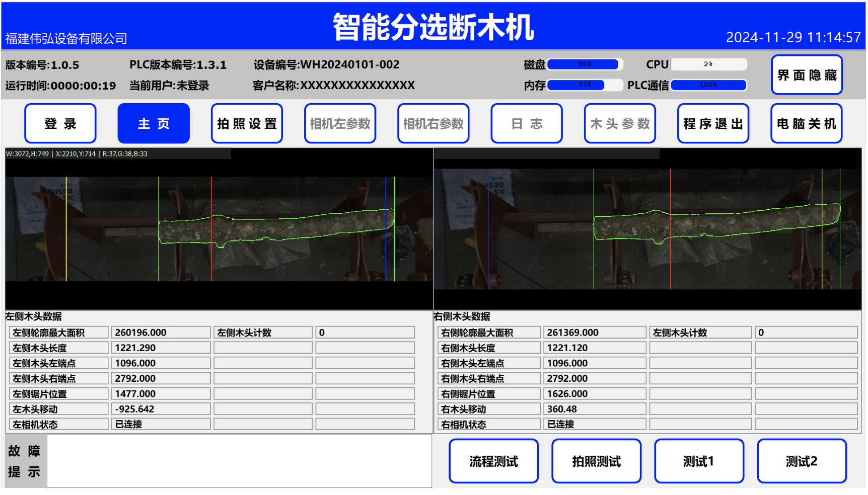The image size is (868, 495).
Task: Click the 故障提示 fault message text area
Action: click(x=239, y=461)
